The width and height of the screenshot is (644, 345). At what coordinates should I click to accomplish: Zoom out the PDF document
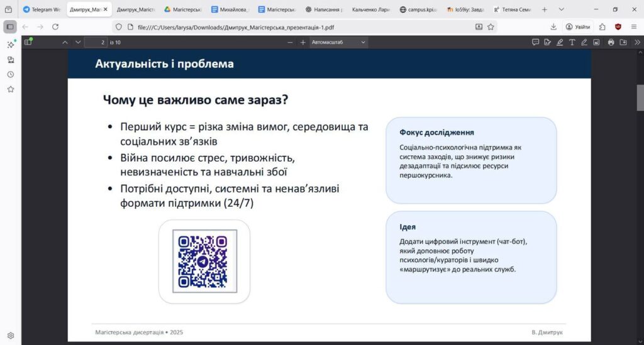click(290, 42)
